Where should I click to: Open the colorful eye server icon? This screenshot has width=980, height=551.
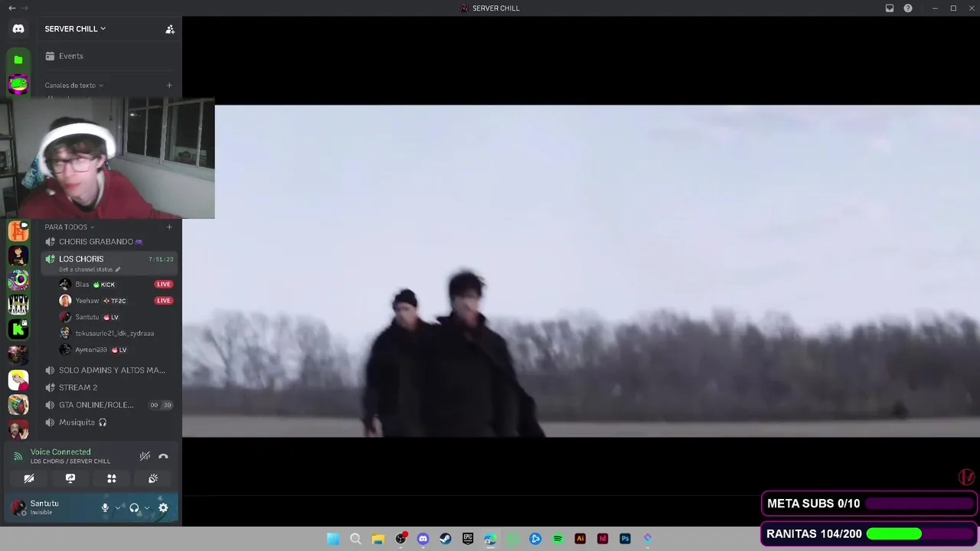click(x=18, y=280)
